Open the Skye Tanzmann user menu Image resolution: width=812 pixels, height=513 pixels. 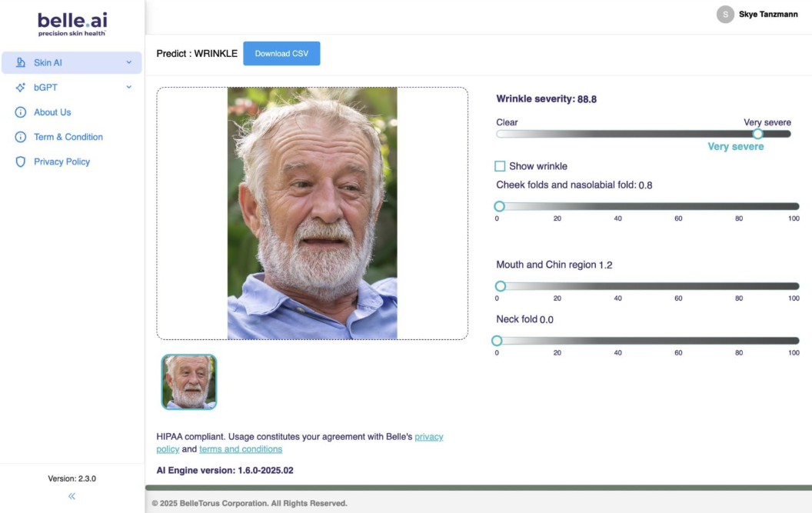[x=767, y=15]
